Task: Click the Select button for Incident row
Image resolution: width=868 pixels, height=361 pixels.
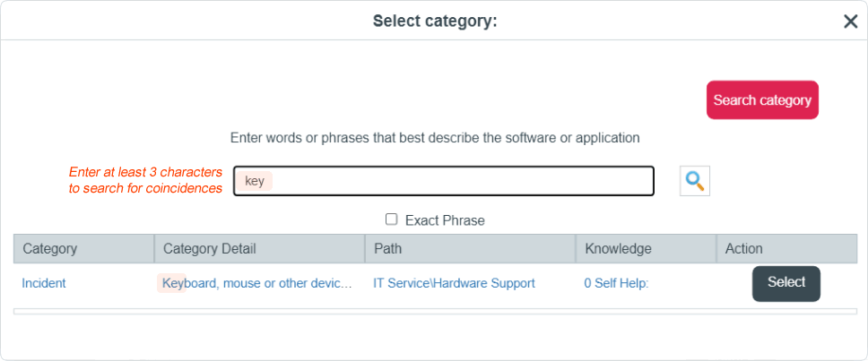Action: tap(786, 284)
